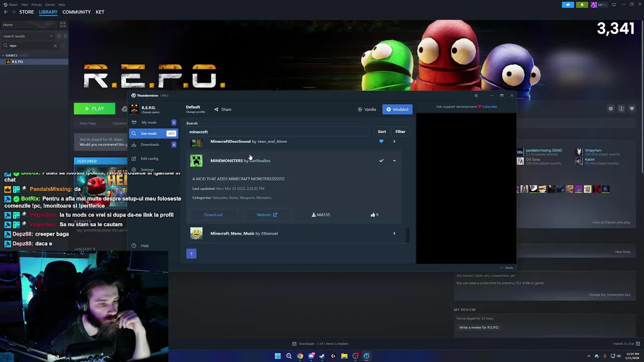Click Default Change profile selector
Screen dimensions: 644x362
click(195, 109)
